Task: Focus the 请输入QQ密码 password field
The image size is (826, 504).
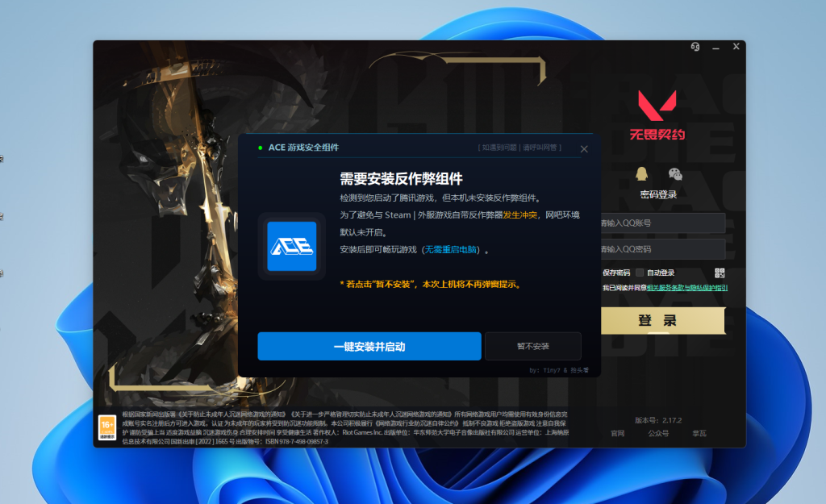Action: [x=663, y=249]
